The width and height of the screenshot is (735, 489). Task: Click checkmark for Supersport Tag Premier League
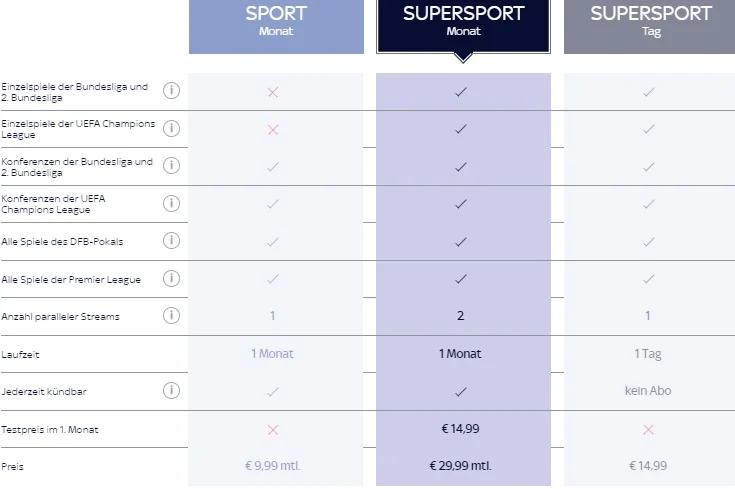648,279
